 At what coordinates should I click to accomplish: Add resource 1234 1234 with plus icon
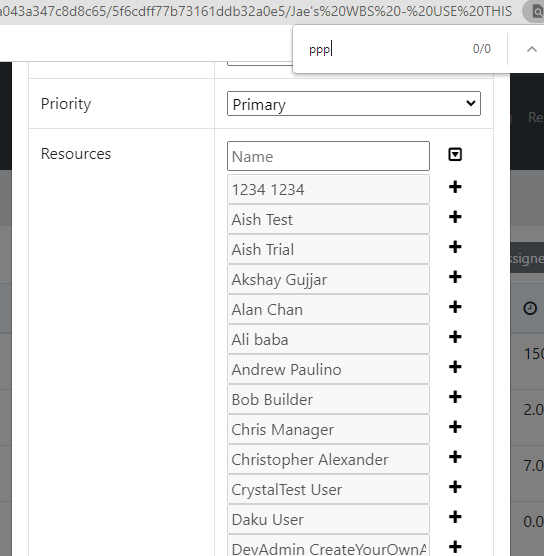(x=455, y=187)
